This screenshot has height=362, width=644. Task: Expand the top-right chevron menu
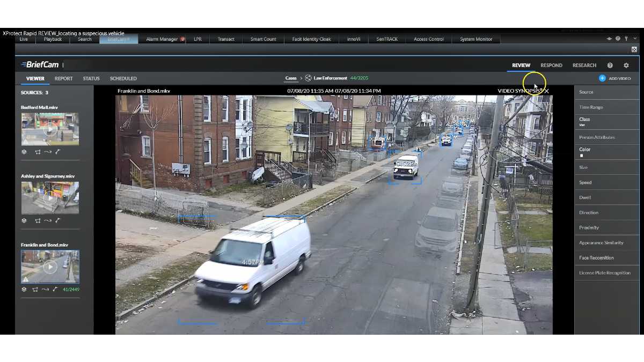(634, 39)
